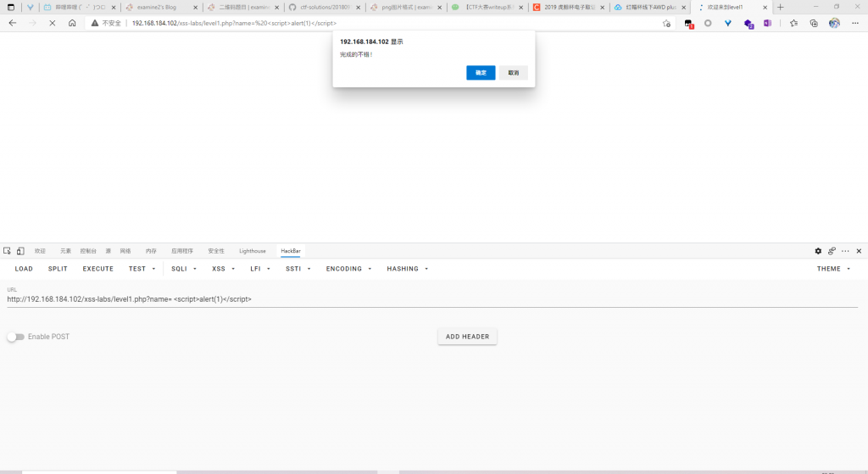The height and width of the screenshot is (474, 868).
Task: Click the gray circle extension icon
Action: [x=708, y=23]
